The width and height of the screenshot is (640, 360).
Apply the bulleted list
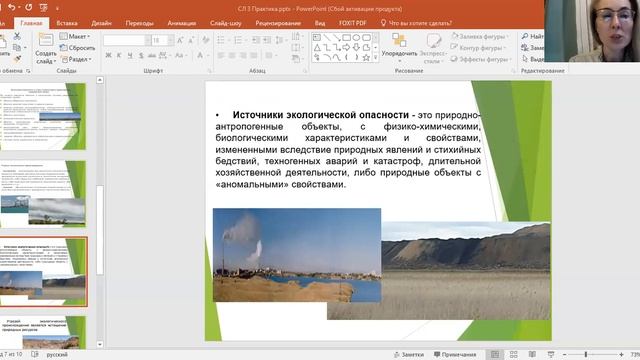[221, 40]
